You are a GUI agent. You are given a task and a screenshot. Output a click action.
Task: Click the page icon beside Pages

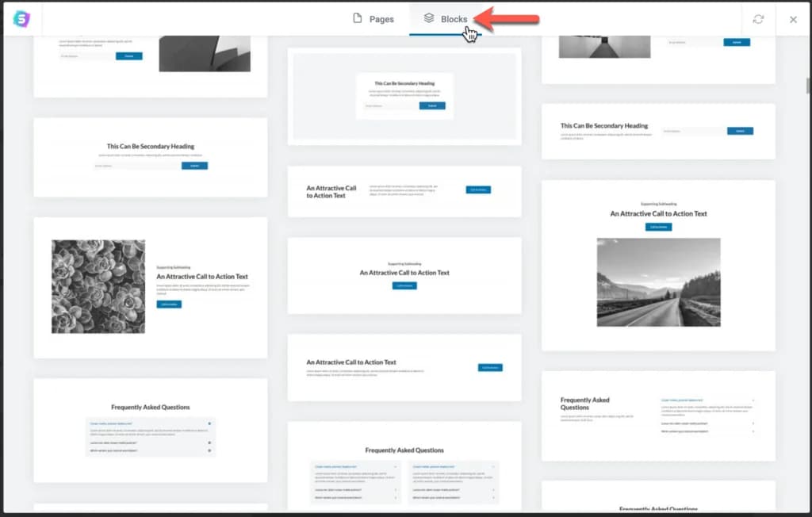(358, 18)
